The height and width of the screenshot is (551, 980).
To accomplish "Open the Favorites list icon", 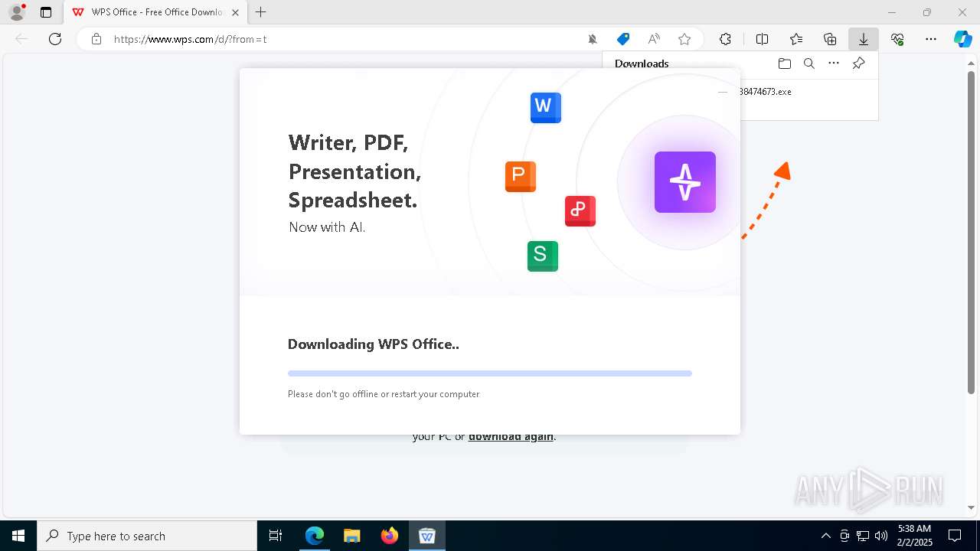I will [x=796, y=39].
